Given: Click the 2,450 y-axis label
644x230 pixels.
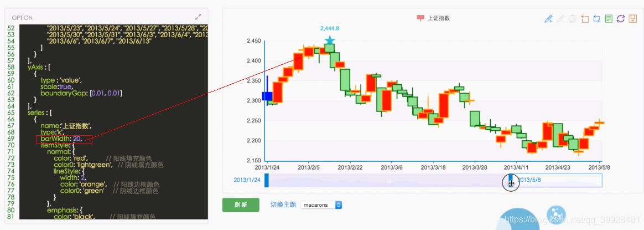Looking at the screenshot, I should coord(253,40).
